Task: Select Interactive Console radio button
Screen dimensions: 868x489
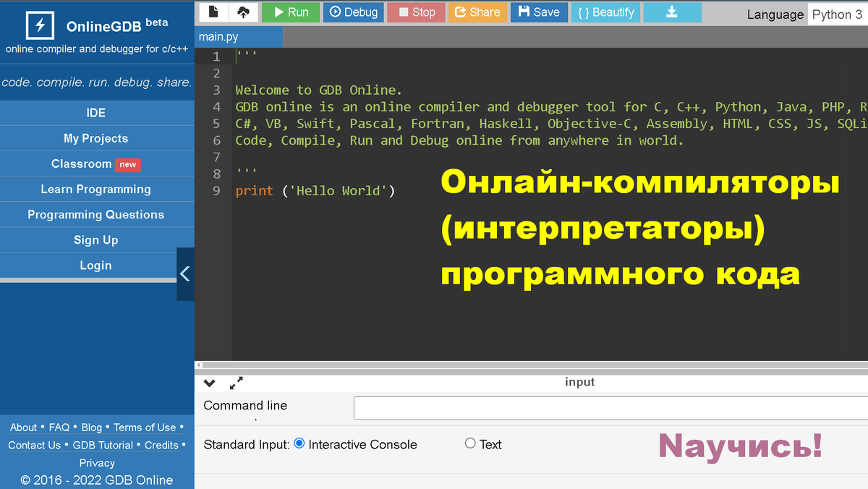Action: 299,444
